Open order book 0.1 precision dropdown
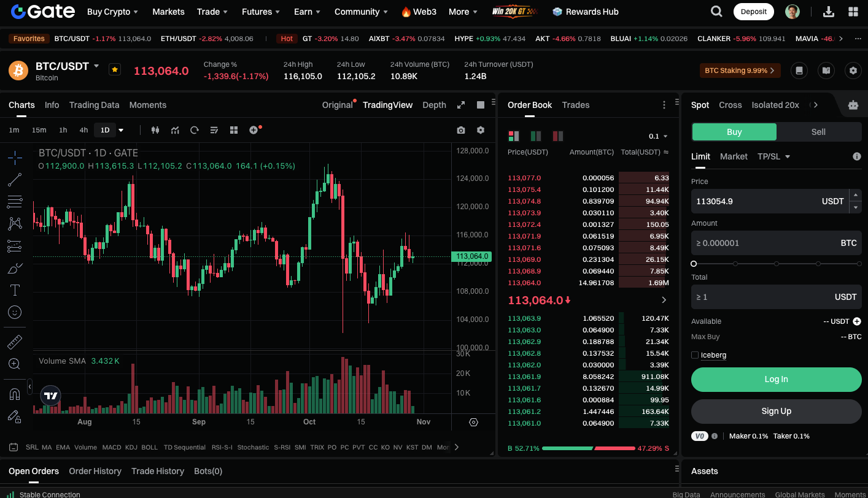The image size is (868, 498). (x=658, y=136)
